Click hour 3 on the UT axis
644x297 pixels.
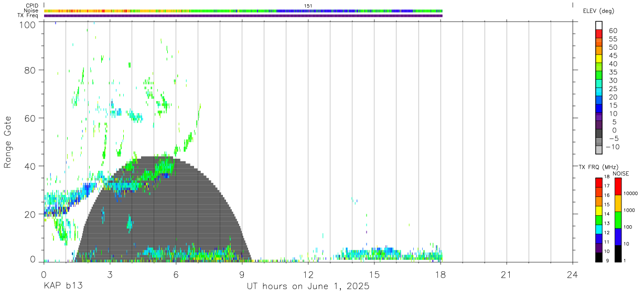(110, 274)
